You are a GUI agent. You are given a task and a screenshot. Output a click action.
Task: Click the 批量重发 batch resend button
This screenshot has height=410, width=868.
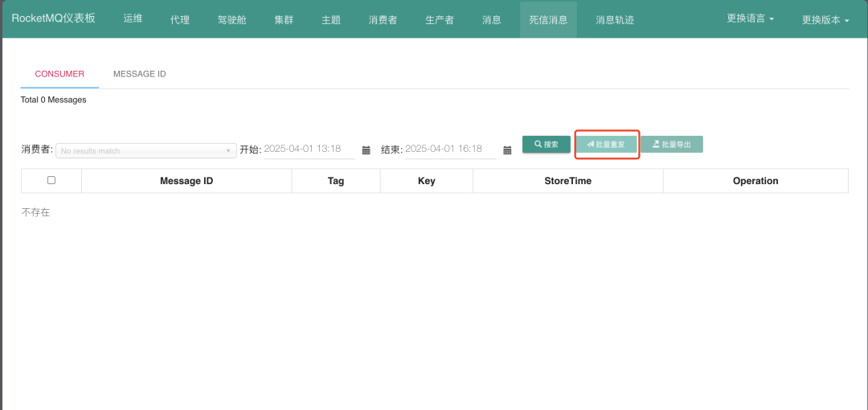coord(606,144)
